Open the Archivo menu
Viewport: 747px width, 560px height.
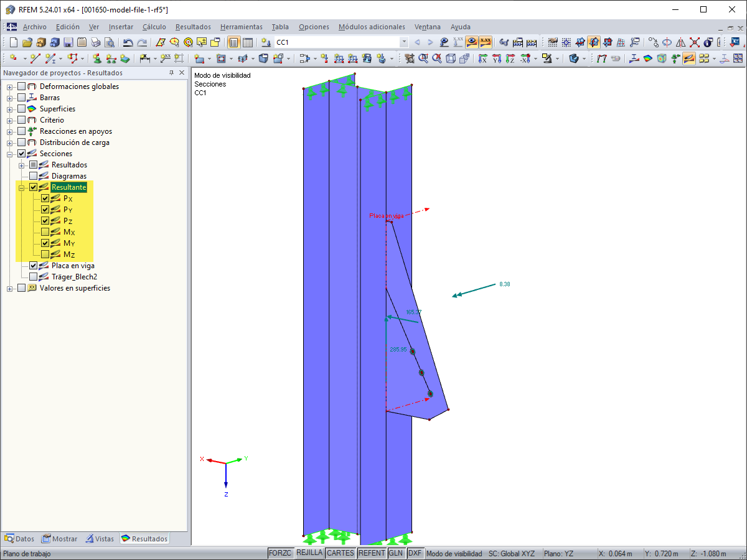[35, 27]
